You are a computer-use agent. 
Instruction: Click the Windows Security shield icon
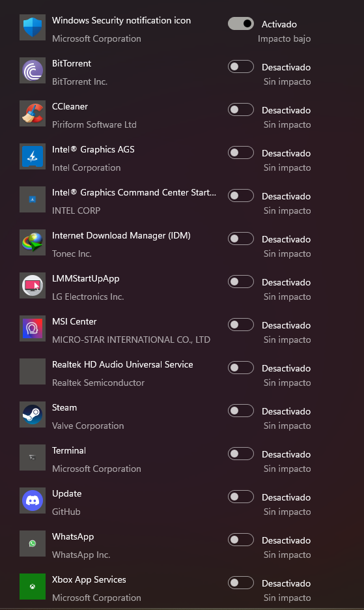(33, 27)
